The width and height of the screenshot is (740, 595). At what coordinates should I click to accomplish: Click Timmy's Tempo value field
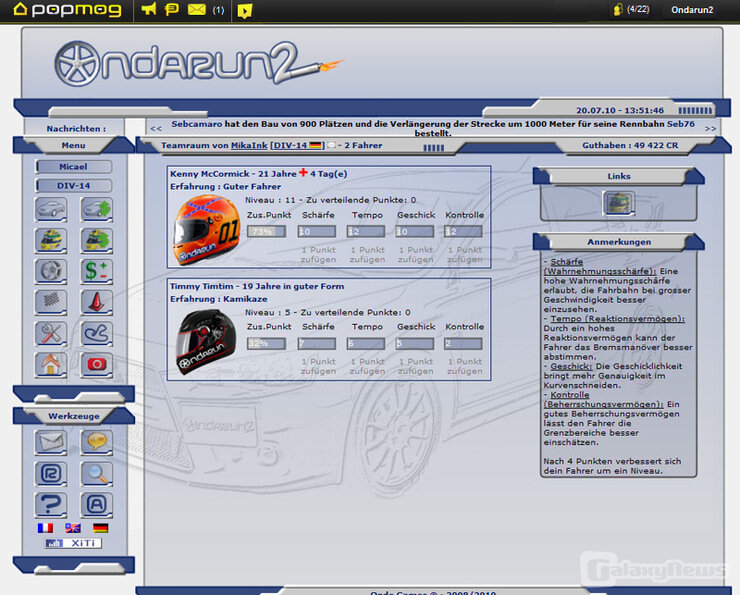point(366,344)
